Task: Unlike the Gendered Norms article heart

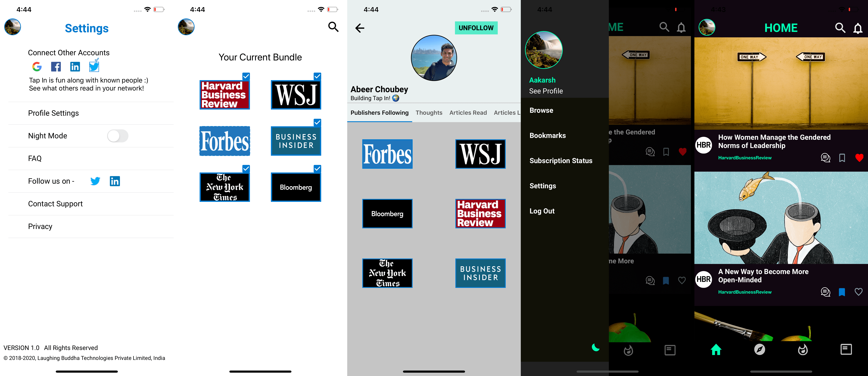Action: pos(859,158)
